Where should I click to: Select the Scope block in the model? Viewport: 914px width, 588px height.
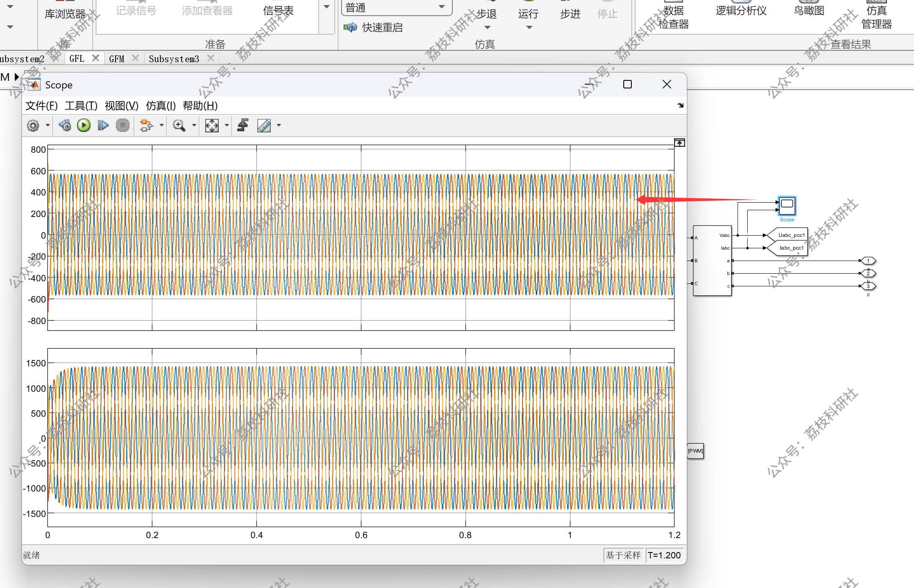[x=787, y=206]
